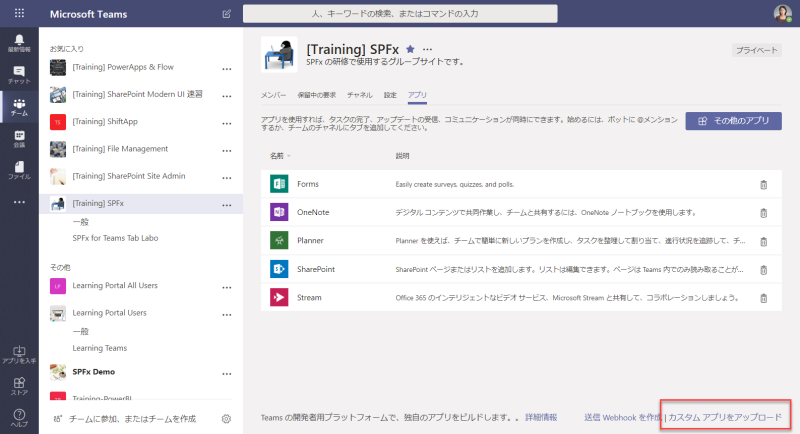800x434 pixels.
Task: Click the その他のアプリ button
Action: point(733,121)
